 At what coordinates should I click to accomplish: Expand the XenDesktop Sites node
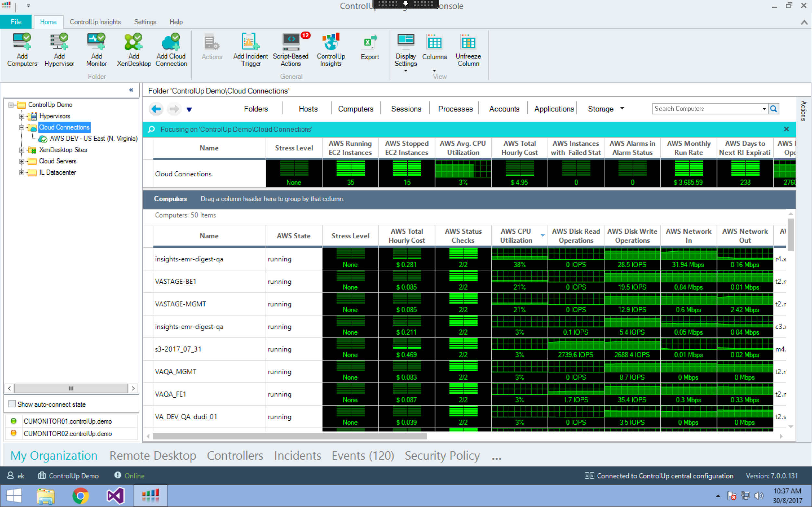coord(21,150)
